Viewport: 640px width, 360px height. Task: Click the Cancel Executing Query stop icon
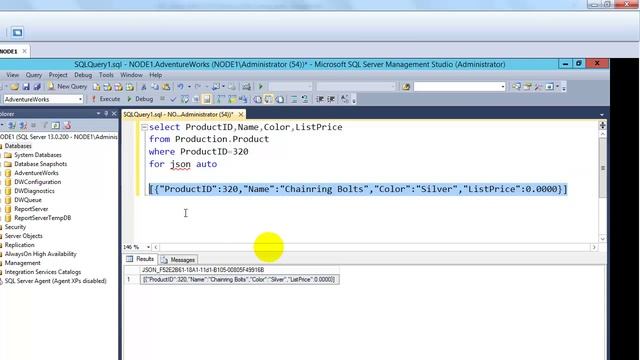coord(162,99)
